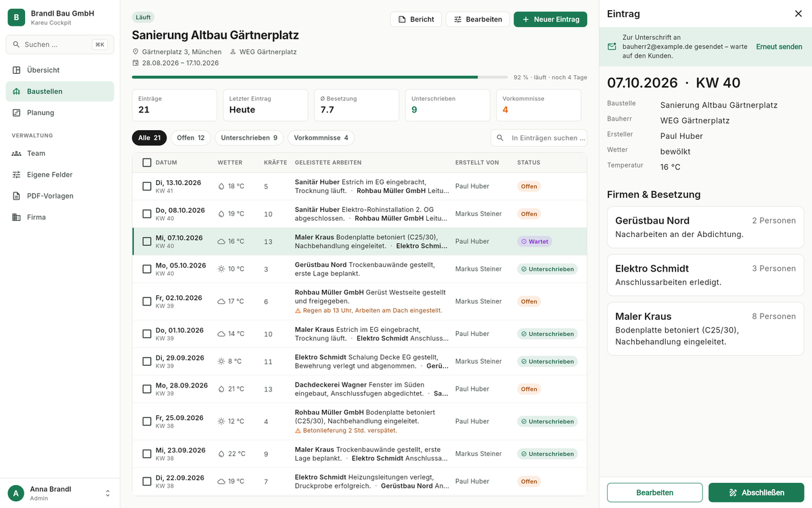The width and height of the screenshot is (812, 508).
Task: Toggle the select-all checkbox in table header
Action: click(147, 163)
